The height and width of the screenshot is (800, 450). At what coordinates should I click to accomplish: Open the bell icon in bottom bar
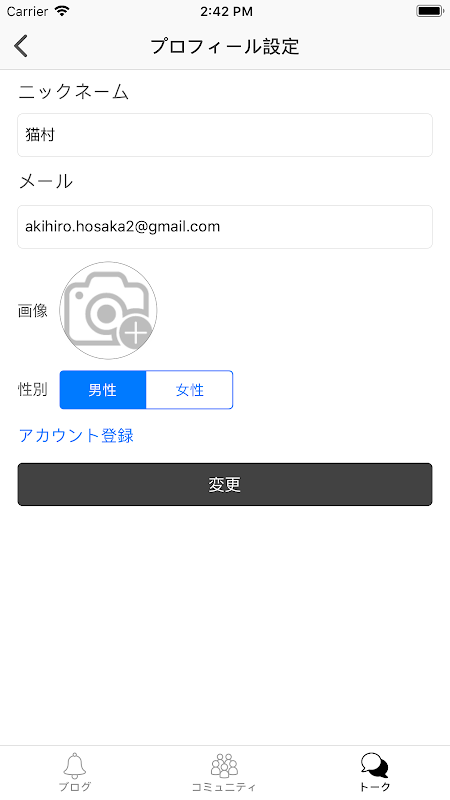coord(75,765)
